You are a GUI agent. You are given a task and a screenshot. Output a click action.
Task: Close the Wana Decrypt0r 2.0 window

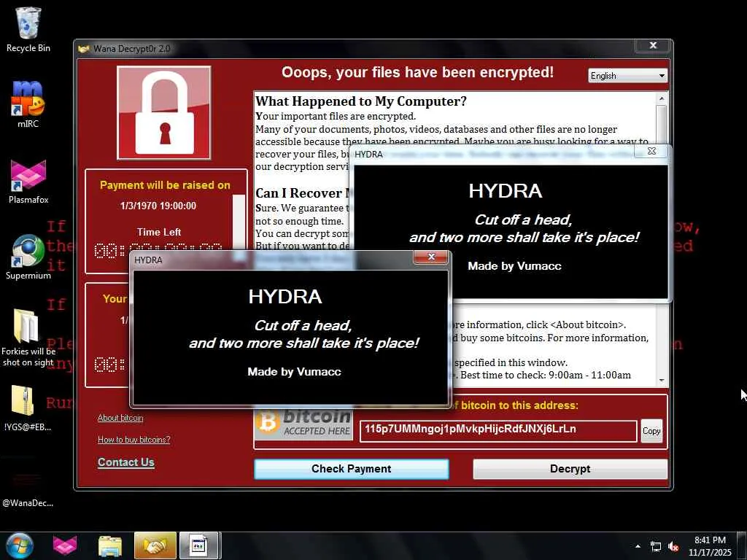[653, 45]
